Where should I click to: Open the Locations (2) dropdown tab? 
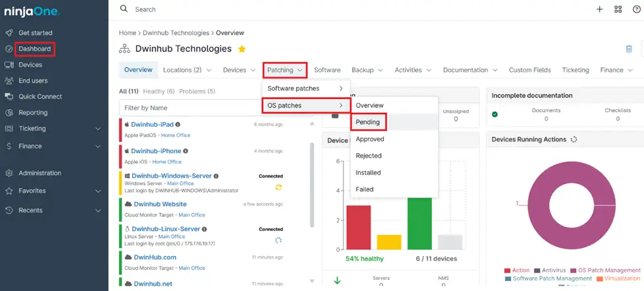(x=188, y=70)
